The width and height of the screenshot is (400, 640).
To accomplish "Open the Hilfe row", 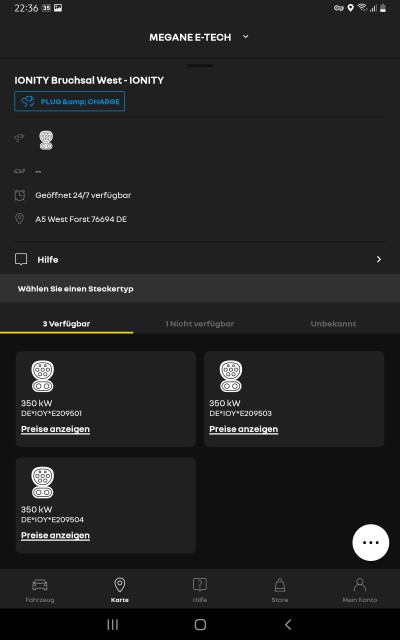I will tap(200, 259).
